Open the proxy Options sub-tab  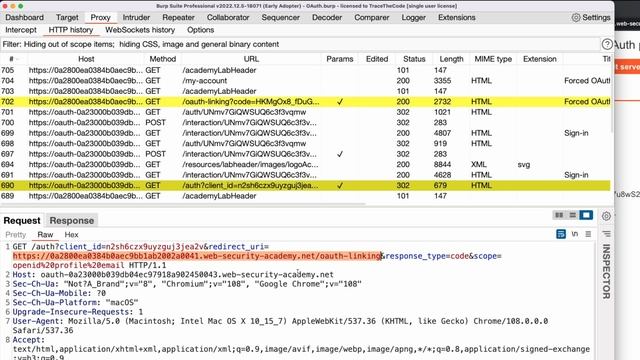pyautogui.click(x=200, y=30)
